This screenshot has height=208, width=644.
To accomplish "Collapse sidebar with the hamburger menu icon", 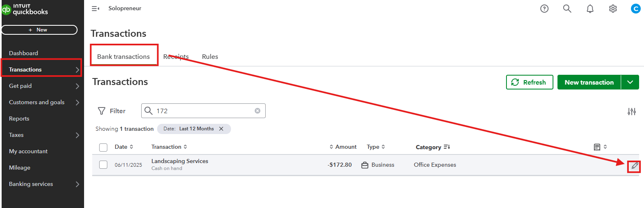I will [x=95, y=9].
